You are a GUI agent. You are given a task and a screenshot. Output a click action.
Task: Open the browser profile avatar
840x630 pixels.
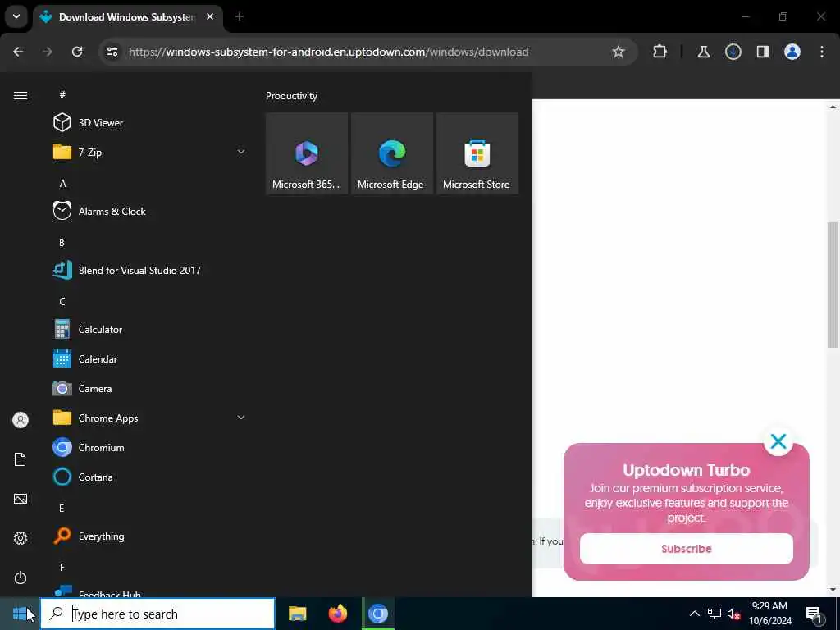pos(792,52)
